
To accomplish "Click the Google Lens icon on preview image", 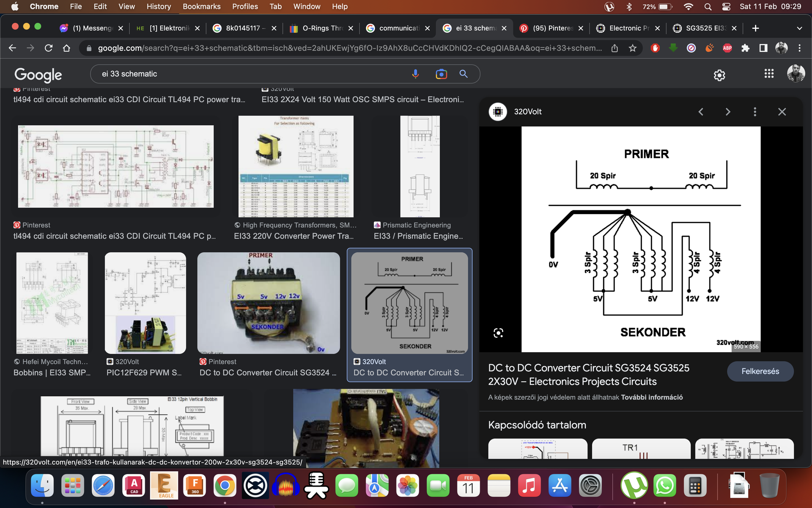I will tap(498, 333).
